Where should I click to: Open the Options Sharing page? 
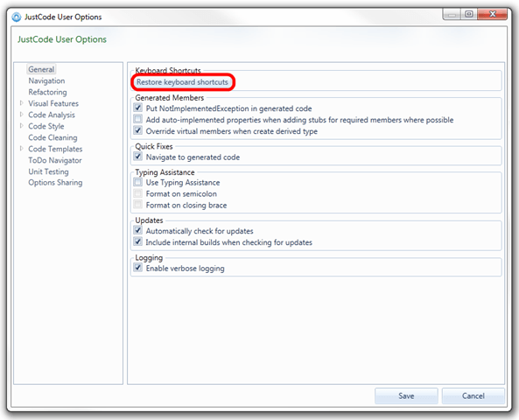click(x=55, y=183)
